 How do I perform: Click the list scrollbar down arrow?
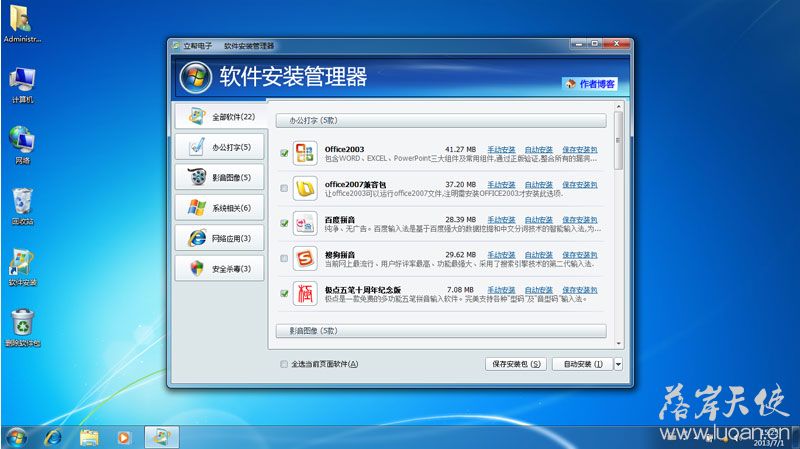click(618, 344)
